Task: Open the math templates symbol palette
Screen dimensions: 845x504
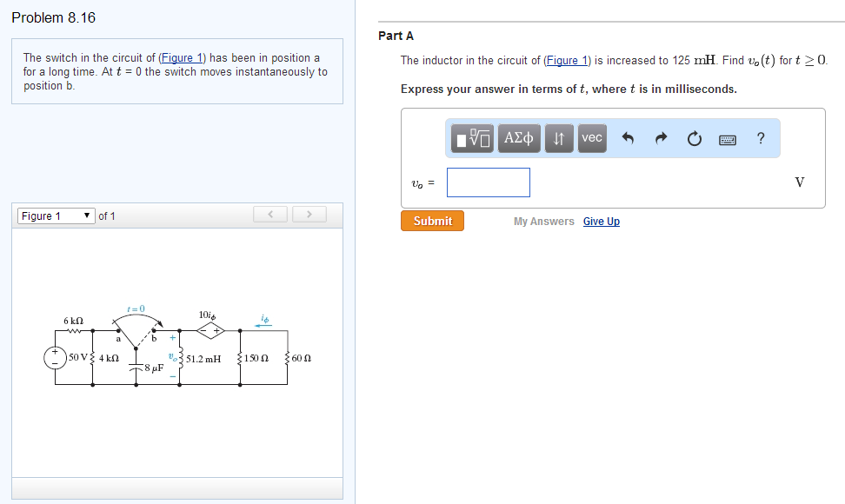Action: pyautogui.click(x=471, y=138)
